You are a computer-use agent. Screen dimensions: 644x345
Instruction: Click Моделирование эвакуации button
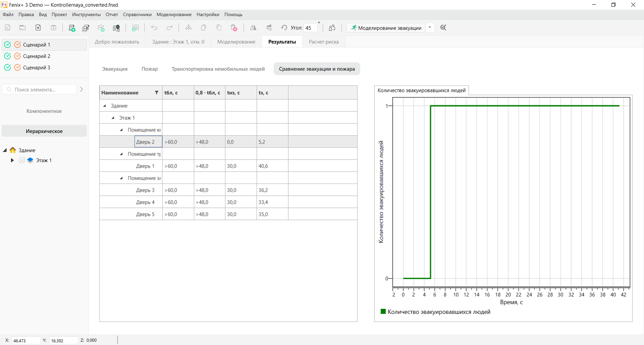tap(386, 28)
